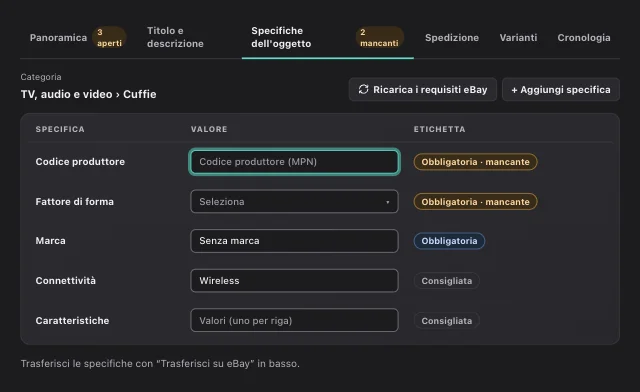
Task: Click the Categoria heading label
Action: click(x=41, y=77)
